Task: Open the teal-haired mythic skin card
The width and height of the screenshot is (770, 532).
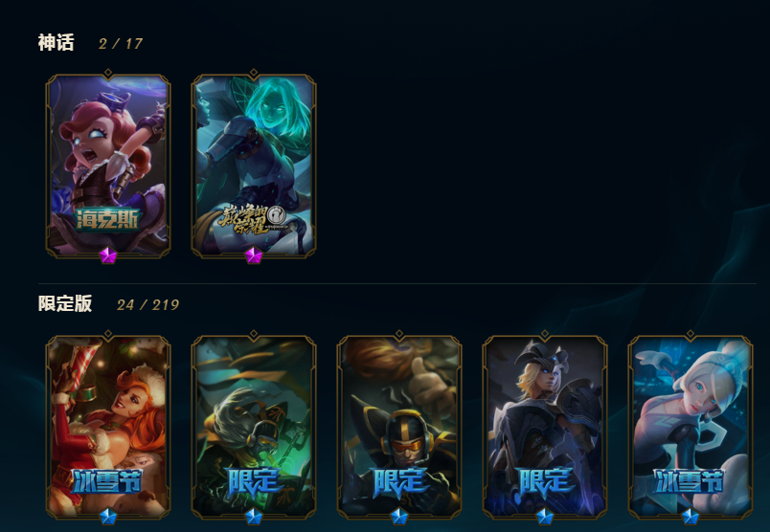Action: point(254,166)
